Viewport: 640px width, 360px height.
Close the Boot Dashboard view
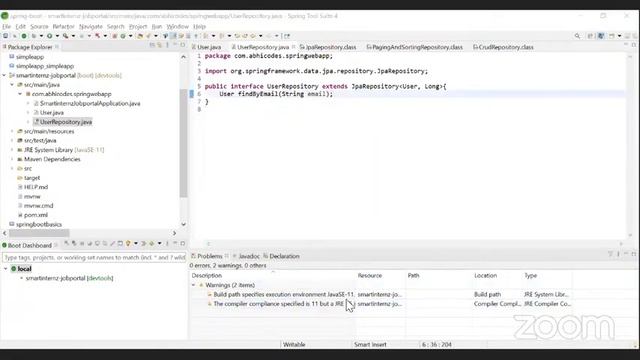point(56,245)
